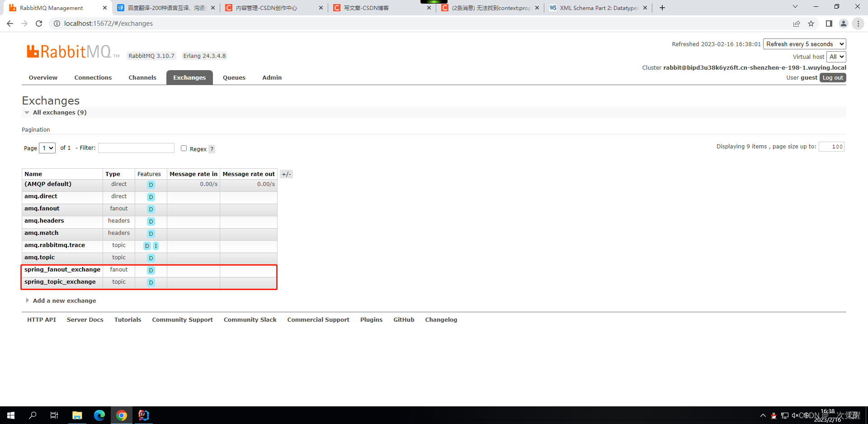Open Task View on taskbar

[x=54, y=415]
